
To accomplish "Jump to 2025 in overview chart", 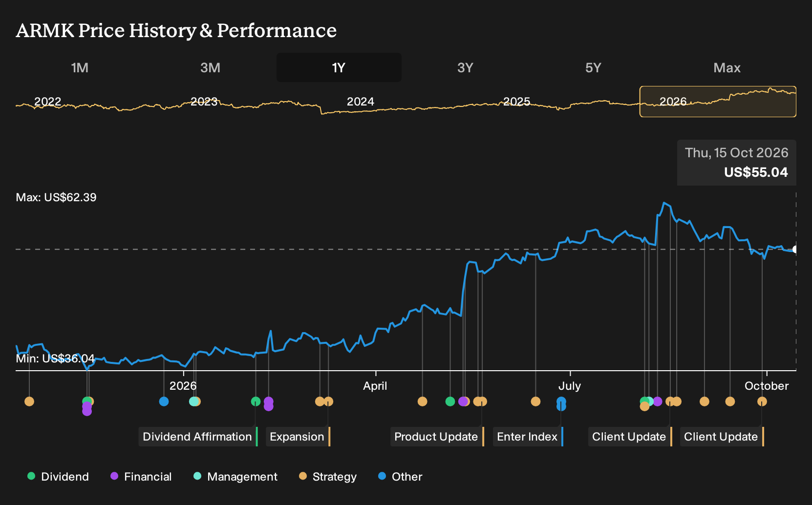I will [x=516, y=102].
